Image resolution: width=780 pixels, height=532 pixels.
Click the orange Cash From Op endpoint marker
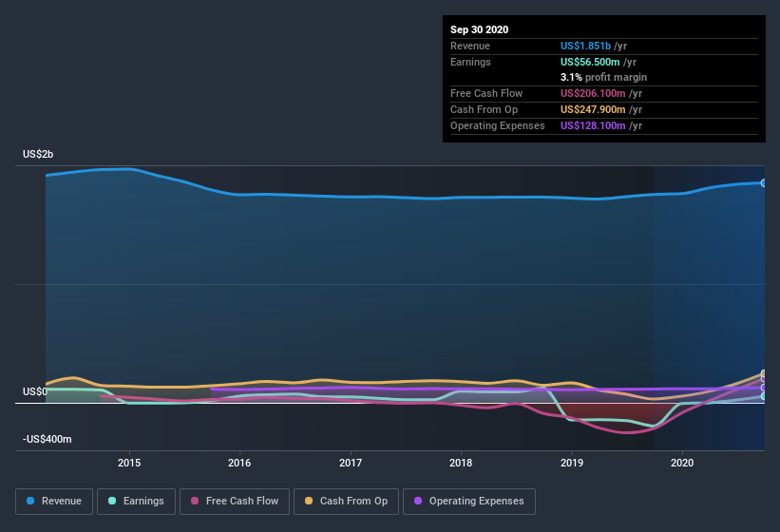(764, 373)
